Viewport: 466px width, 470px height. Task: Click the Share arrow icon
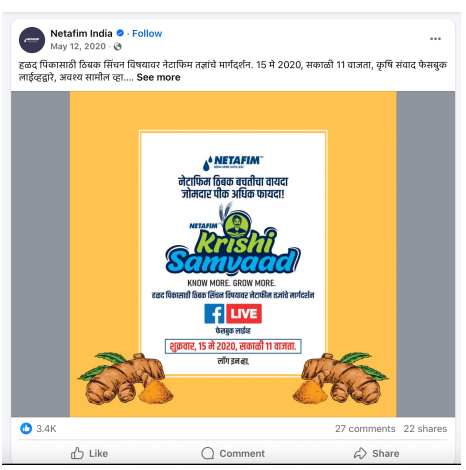point(360,453)
